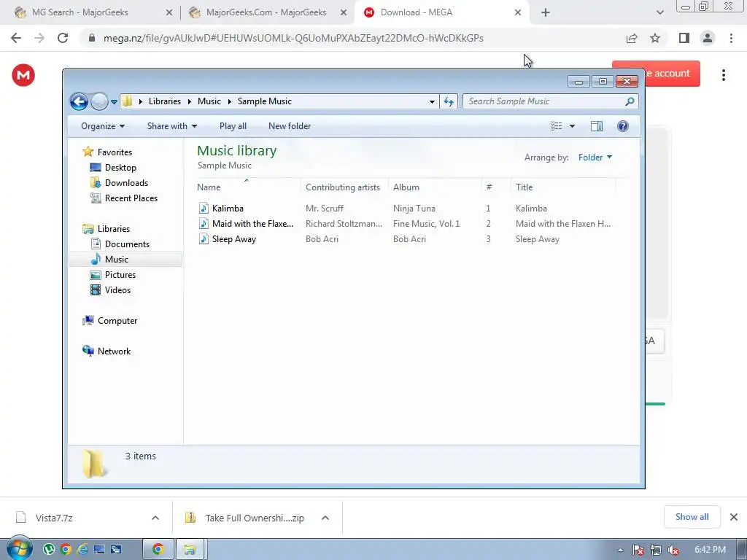Click Internet Explorer quick launch icon
Screen dimensions: 747x560
[82, 550]
